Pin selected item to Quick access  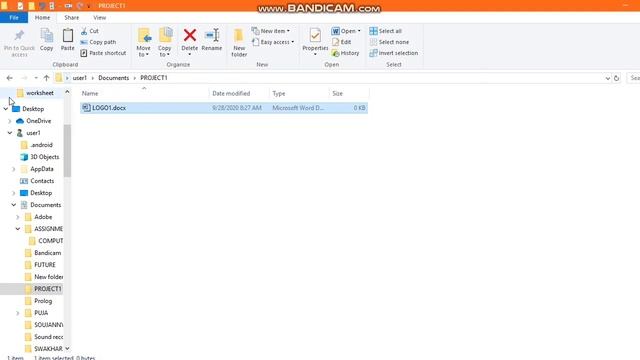click(19, 42)
